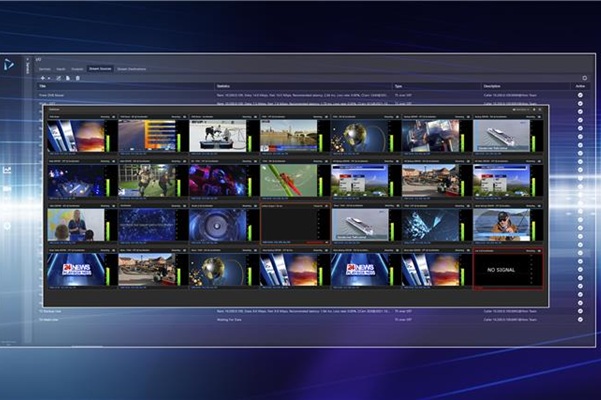Click the header icon on the fisherman tile
Screen dimensions: 601x400
(x=539, y=206)
